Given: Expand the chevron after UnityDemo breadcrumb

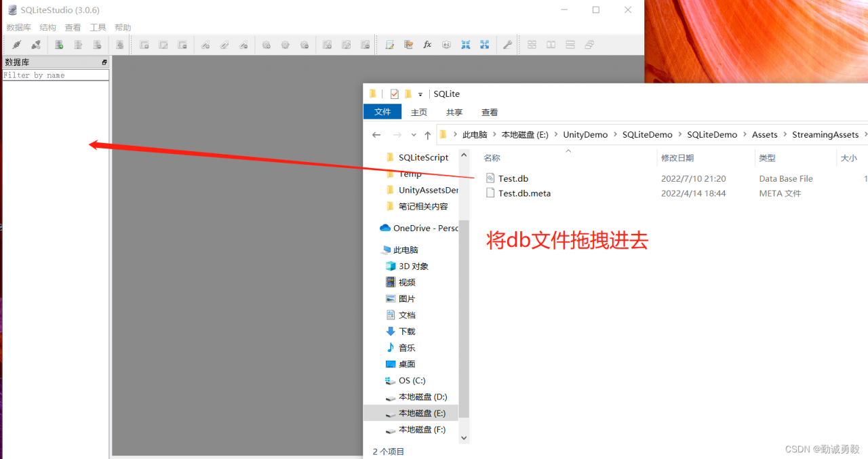Looking at the screenshot, I should 615,135.
